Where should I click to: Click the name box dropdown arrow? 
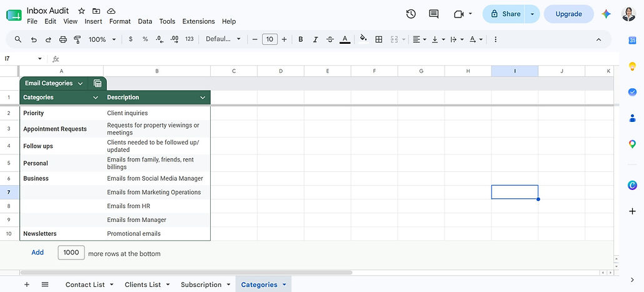click(40, 59)
